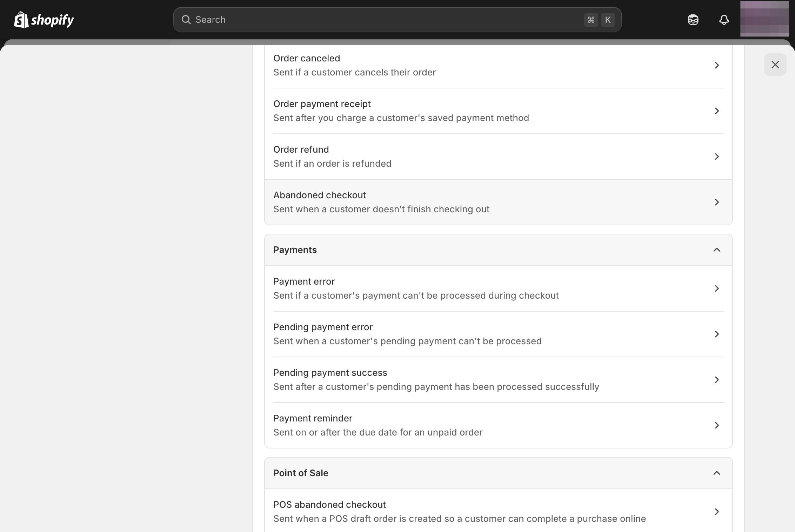
Task: Click chevron next to Order refund
Action: pos(716,157)
